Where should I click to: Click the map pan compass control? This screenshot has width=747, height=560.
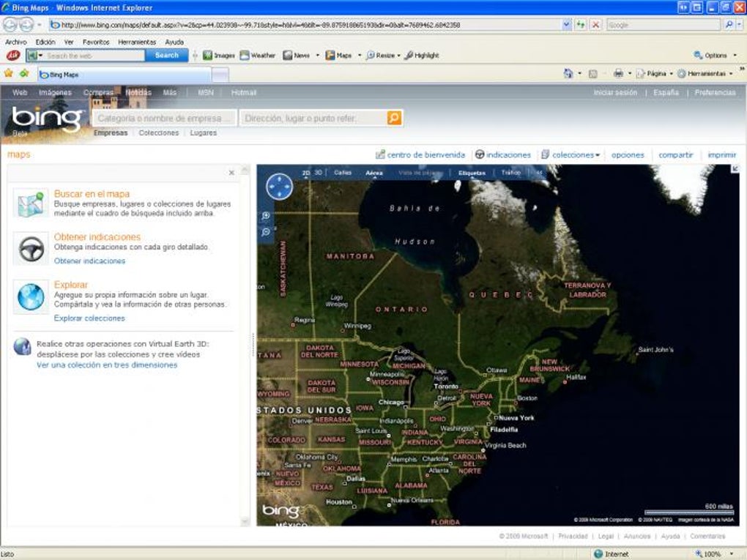pos(279,186)
